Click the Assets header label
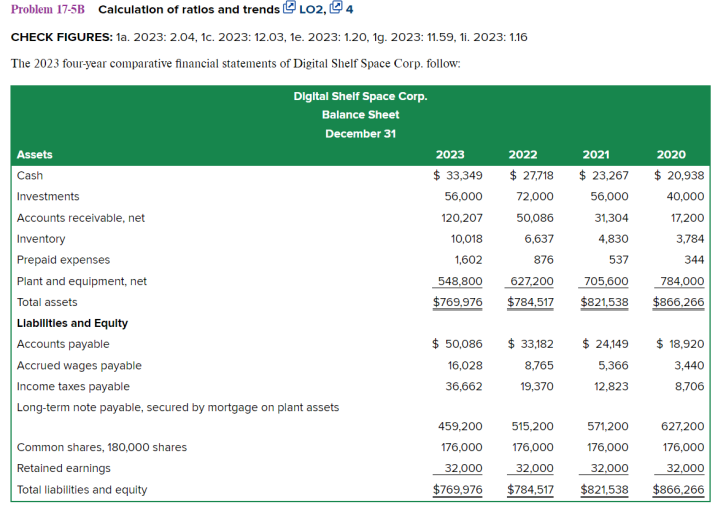Screen dimensions: 714x505 pos(35,155)
